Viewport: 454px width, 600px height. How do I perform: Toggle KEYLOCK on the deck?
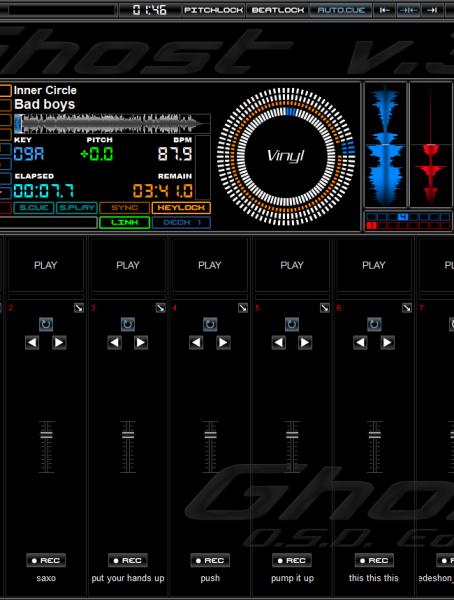click(x=181, y=208)
